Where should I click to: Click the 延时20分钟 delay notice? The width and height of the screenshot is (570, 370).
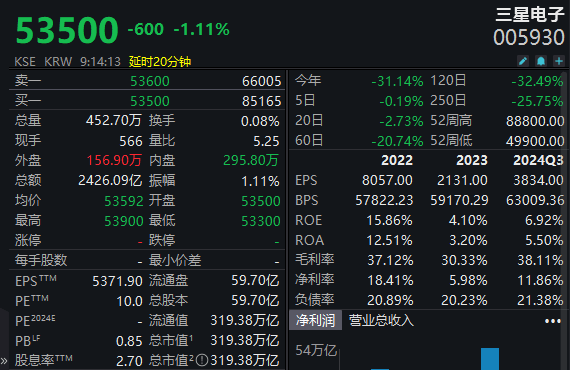[160, 61]
